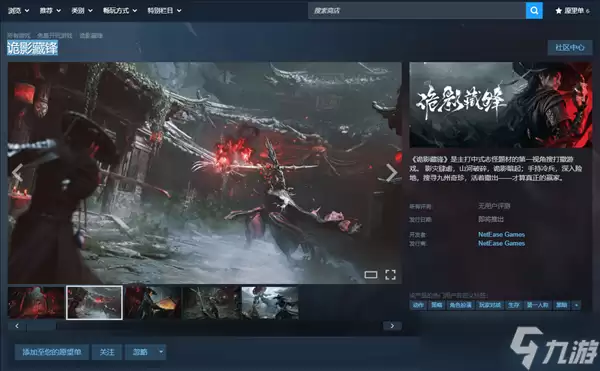Viewport: 600px width, 371px height.
Task: Select fourth dark forest thumbnail
Action: pos(211,303)
